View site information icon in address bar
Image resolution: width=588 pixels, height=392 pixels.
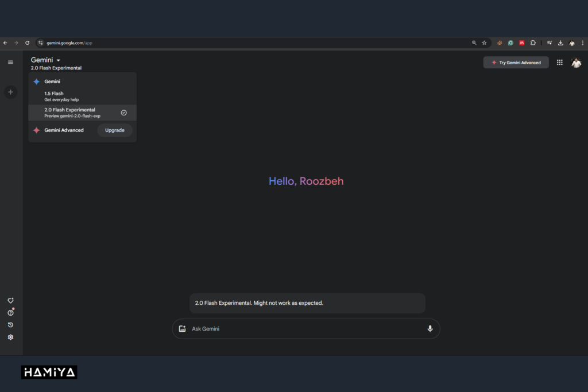pyautogui.click(x=41, y=42)
